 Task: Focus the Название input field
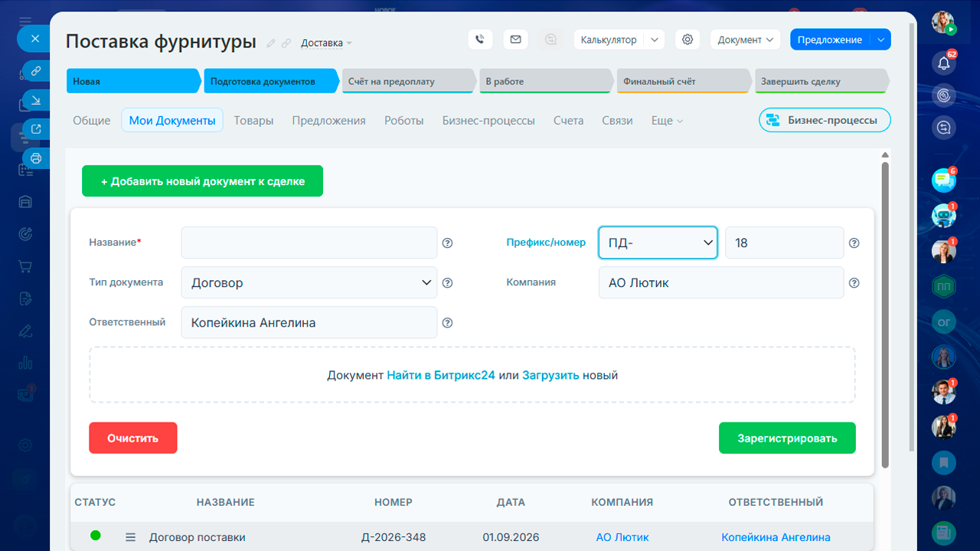click(x=309, y=243)
